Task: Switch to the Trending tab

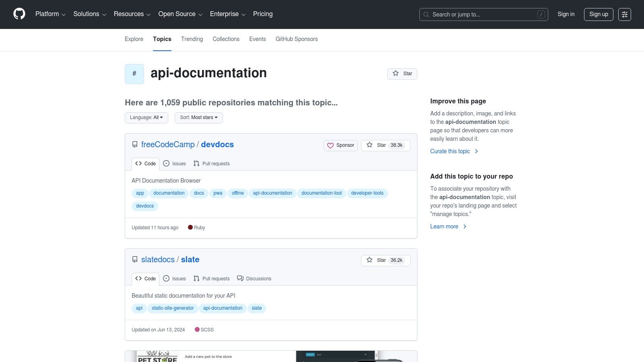Action: (192, 39)
